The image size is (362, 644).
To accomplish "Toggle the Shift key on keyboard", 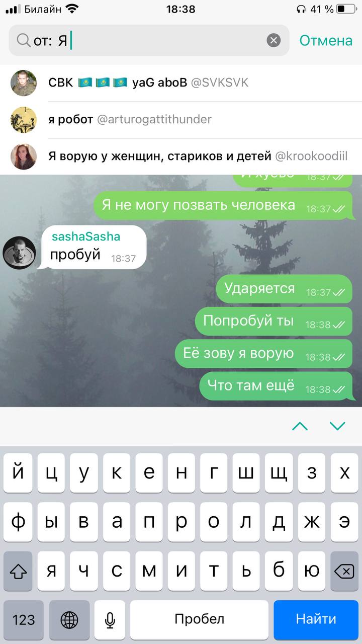I will click(x=18, y=571).
